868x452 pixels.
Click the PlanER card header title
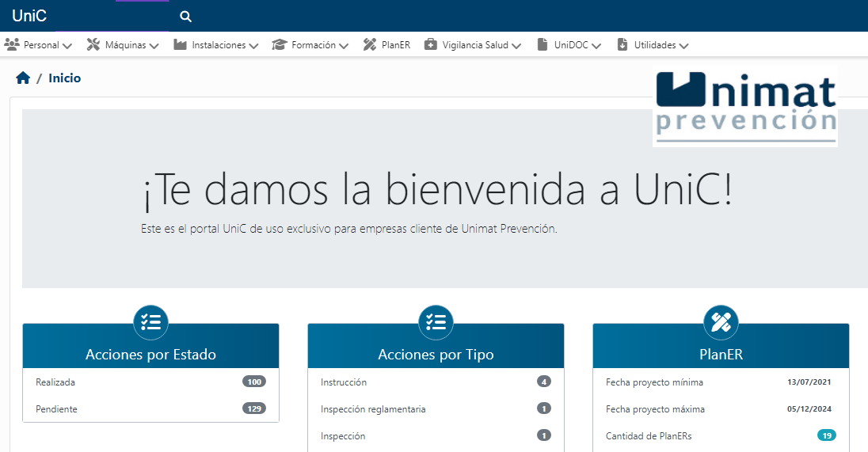[x=721, y=354]
